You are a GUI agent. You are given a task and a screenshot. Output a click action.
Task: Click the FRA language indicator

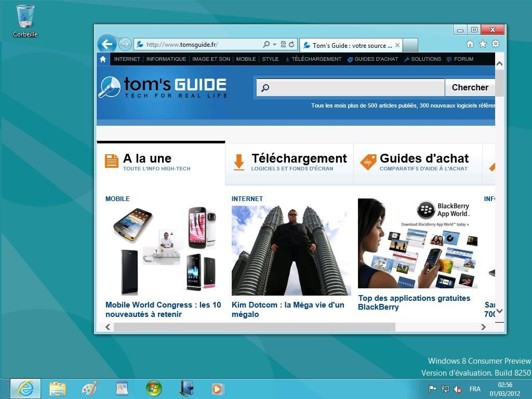click(x=475, y=389)
